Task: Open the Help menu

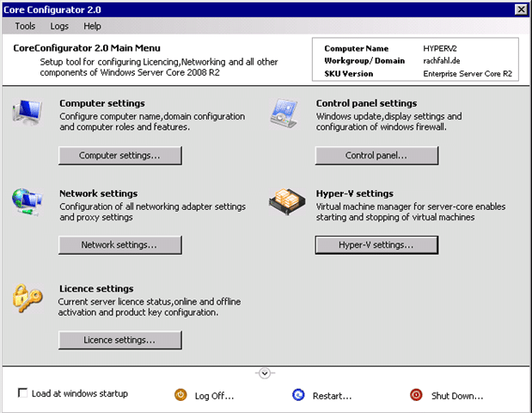Action: 92,26
